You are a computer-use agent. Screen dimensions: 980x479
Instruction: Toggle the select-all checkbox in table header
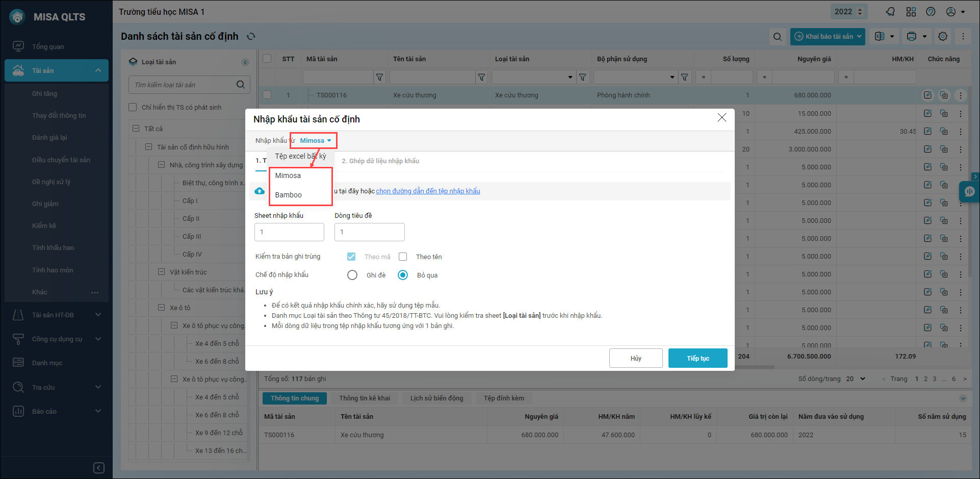(267, 59)
